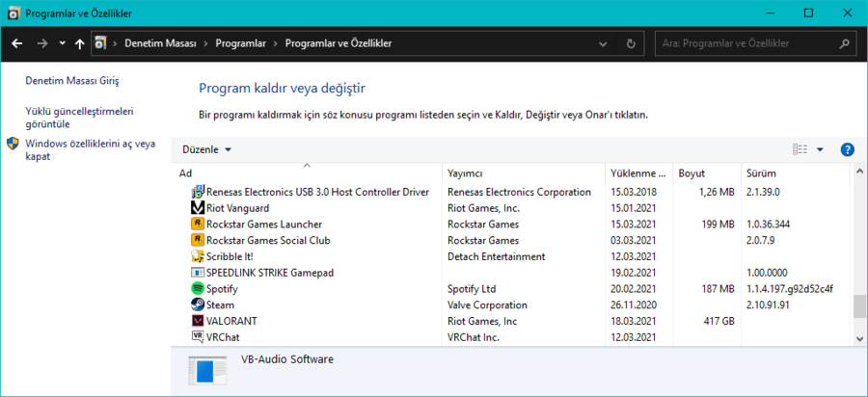Select the Detach Entertainment publisher cell
The width and height of the screenshot is (868, 397).
point(496,256)
